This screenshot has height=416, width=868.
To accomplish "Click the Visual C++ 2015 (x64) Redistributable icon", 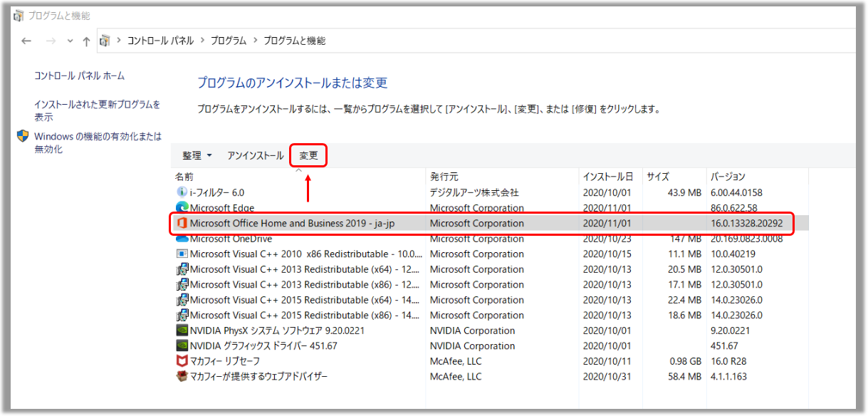I will pyautogui.click(x=182, y=300).
